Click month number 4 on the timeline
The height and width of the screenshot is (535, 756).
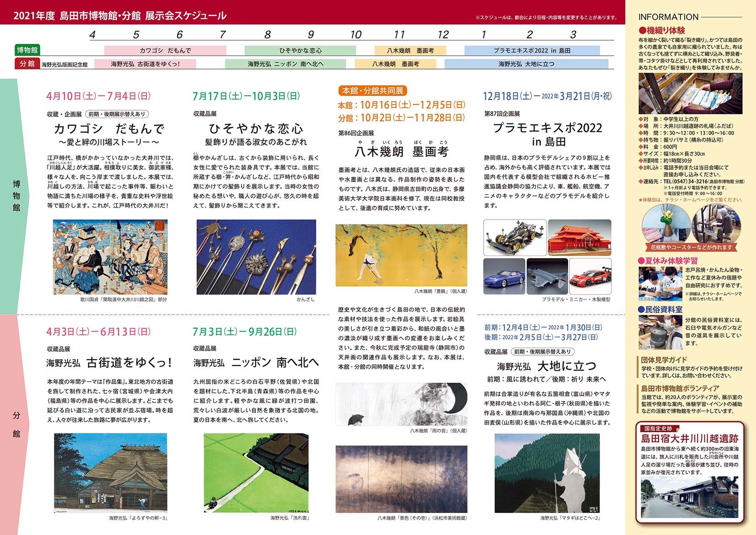tap(92, 35)
